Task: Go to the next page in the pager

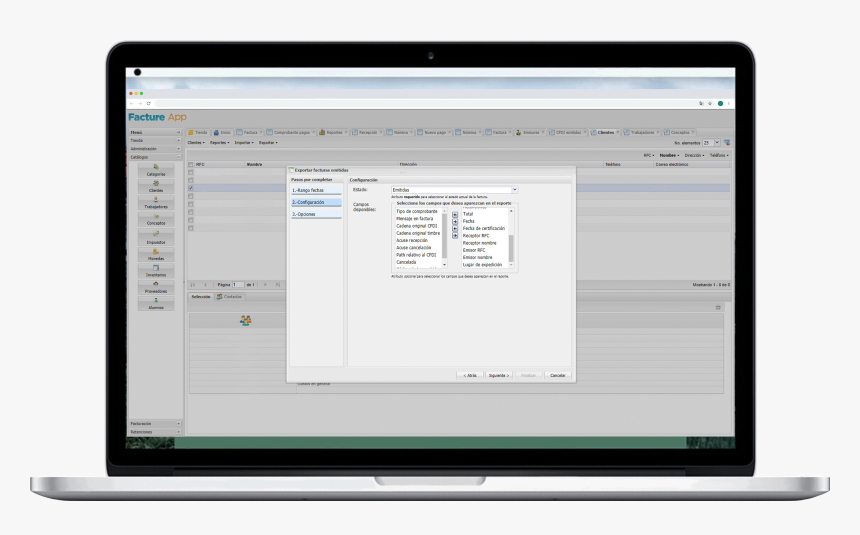Action: tap(265, 285)
